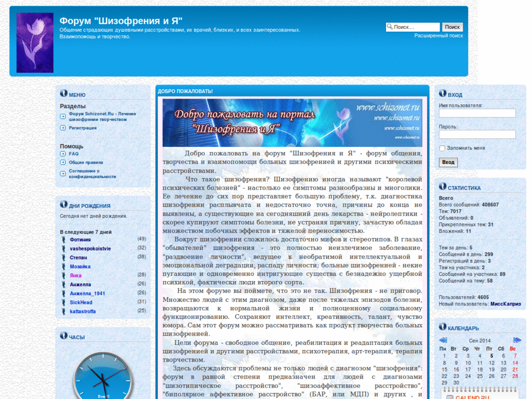The width and height of the screenshot is (532, 399).
Task: Click user icon next to Фотиния
Action: (x=63, y=240)
